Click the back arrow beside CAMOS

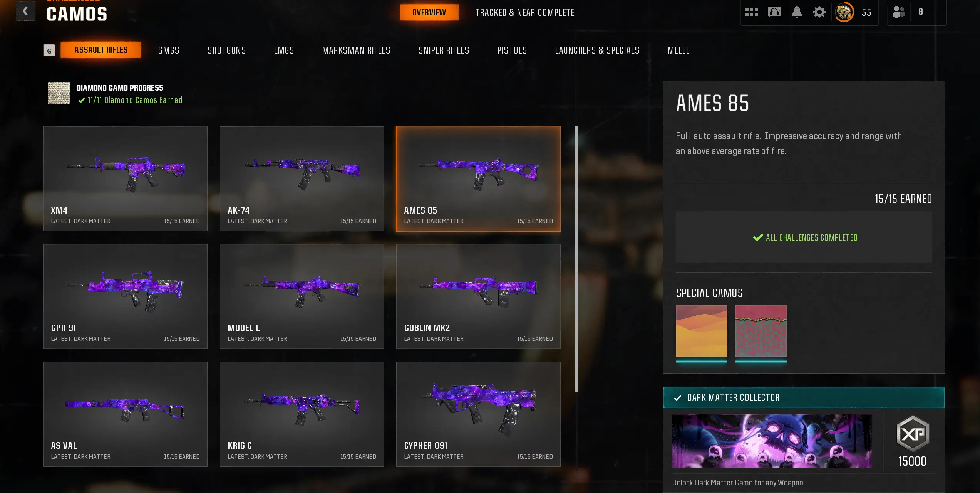[x=25, y=11]
